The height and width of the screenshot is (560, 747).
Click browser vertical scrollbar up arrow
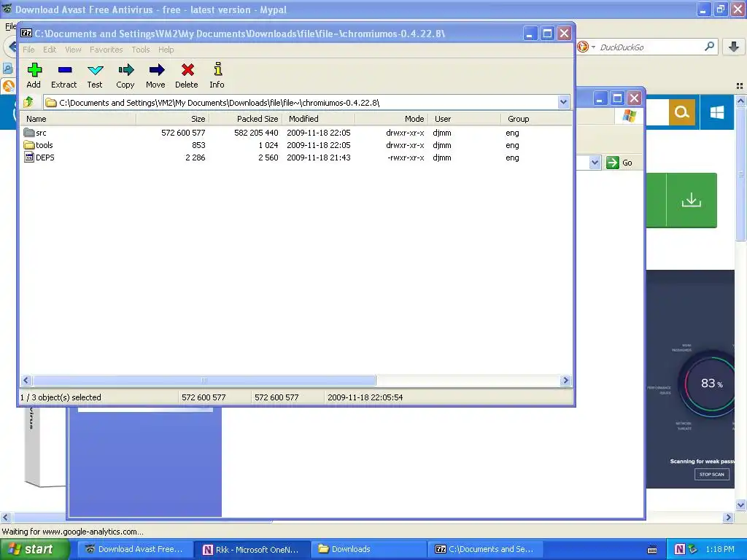coord(740,101)
